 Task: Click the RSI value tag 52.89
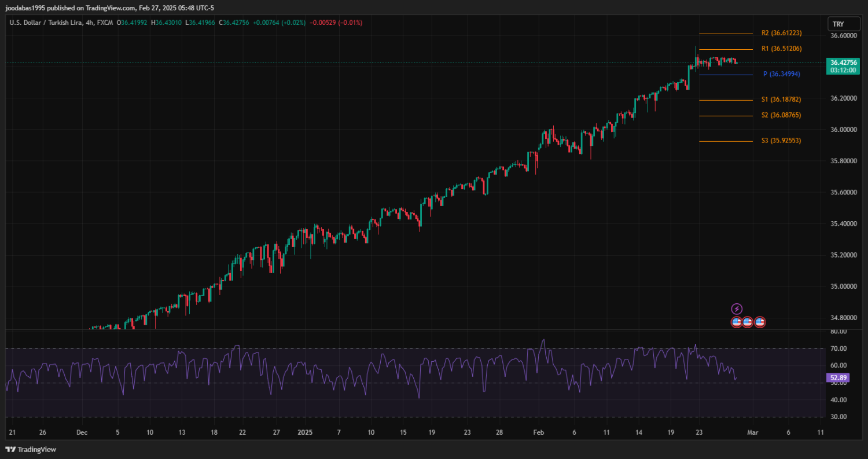coord(839,378)
